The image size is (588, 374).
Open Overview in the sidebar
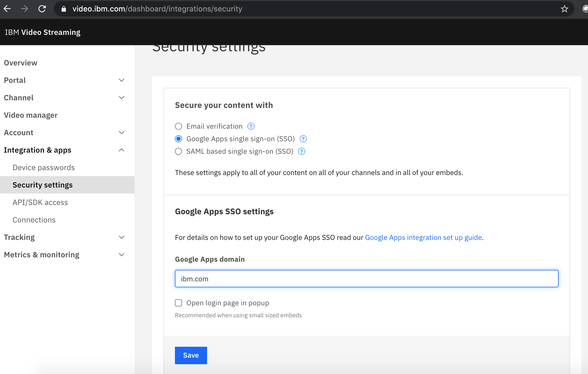pos(20,63)
